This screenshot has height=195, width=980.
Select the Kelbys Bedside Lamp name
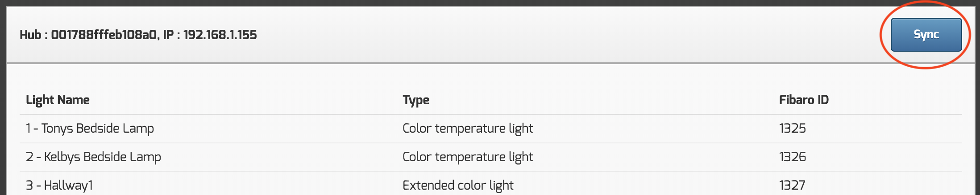tap(103, 157)
